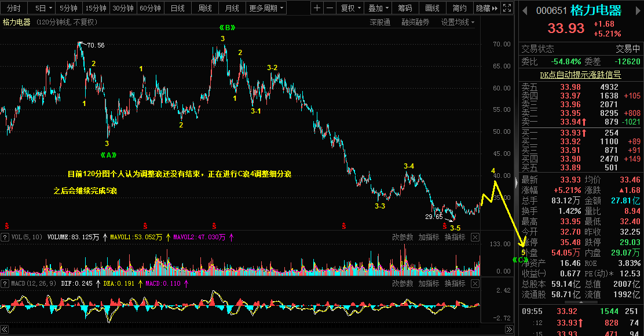Close the MACD indicator panel
This screenshot has width=644, height=336.
[x=475, y=283]
